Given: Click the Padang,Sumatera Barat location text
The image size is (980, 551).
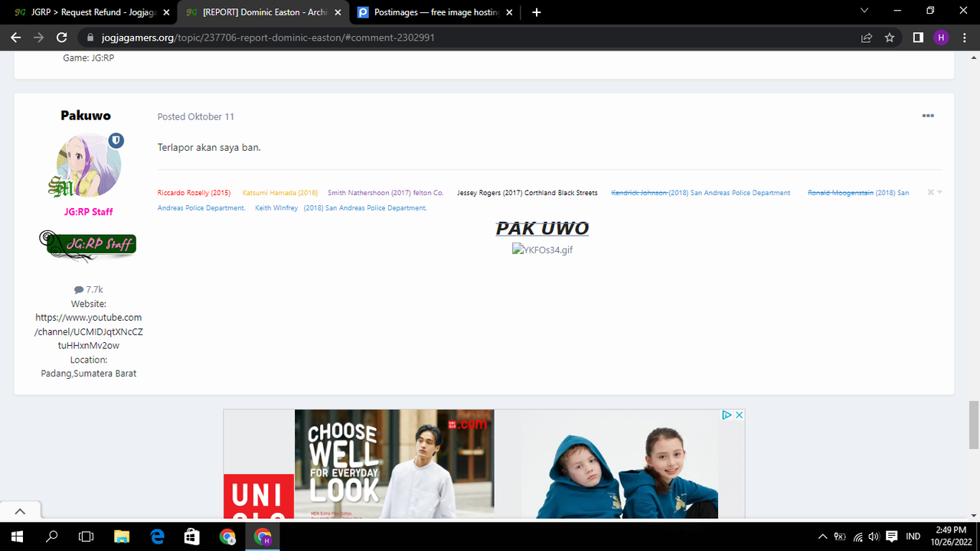Looking at the screenshot, I should 89,373.
